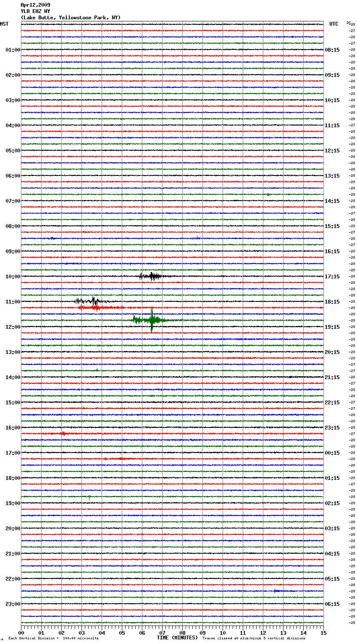Screen dimensions: 357x644
Task: Click the Lake Butte, Yellowstone Park location title
Action: pyautogui.click(x=71, y=18)
